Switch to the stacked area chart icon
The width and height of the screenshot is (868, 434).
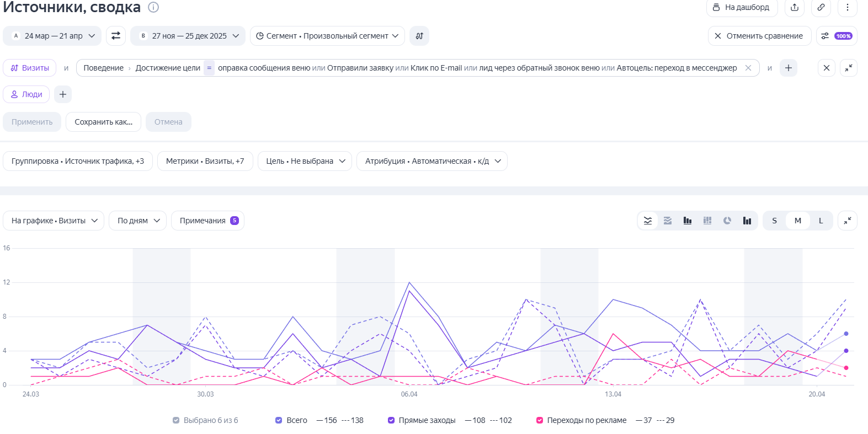coord(668,221)
